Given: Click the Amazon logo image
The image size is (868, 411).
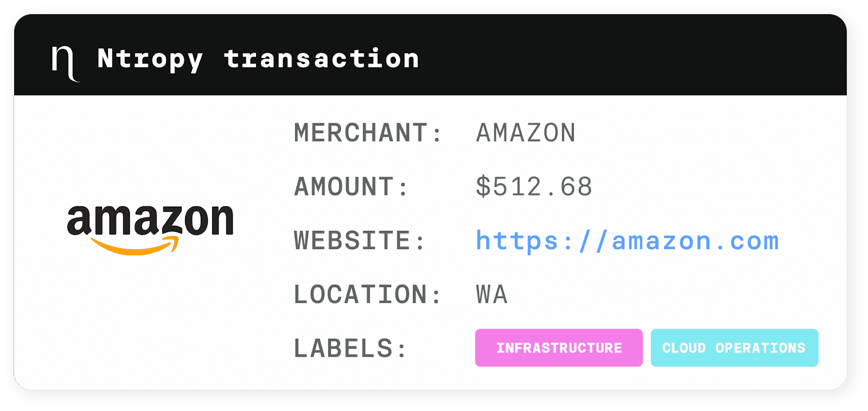Looking at the screenshot, I should (150, 229).
